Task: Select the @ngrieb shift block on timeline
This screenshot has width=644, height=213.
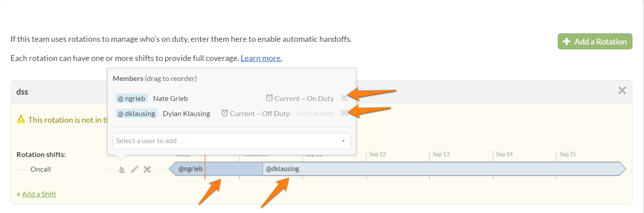Action: pos(218,169)
